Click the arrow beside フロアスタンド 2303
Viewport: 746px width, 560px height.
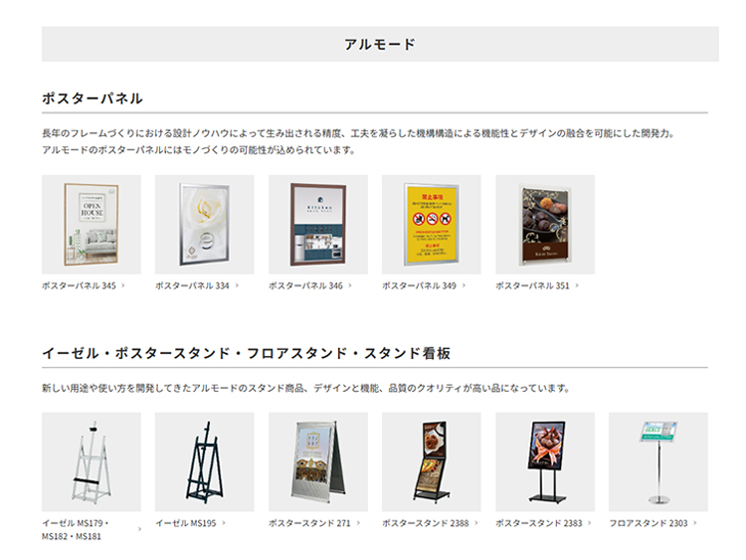[x=696, y=523]
